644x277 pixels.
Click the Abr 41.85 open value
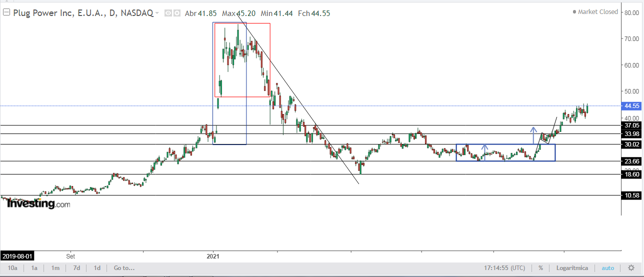pyautogui.click(x=200, y=13)
